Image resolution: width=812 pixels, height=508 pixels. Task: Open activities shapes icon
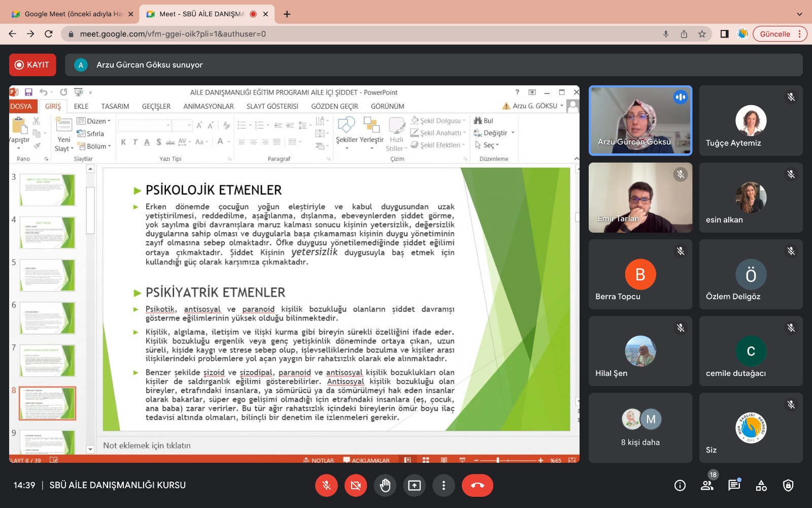[x=761, y=486]
